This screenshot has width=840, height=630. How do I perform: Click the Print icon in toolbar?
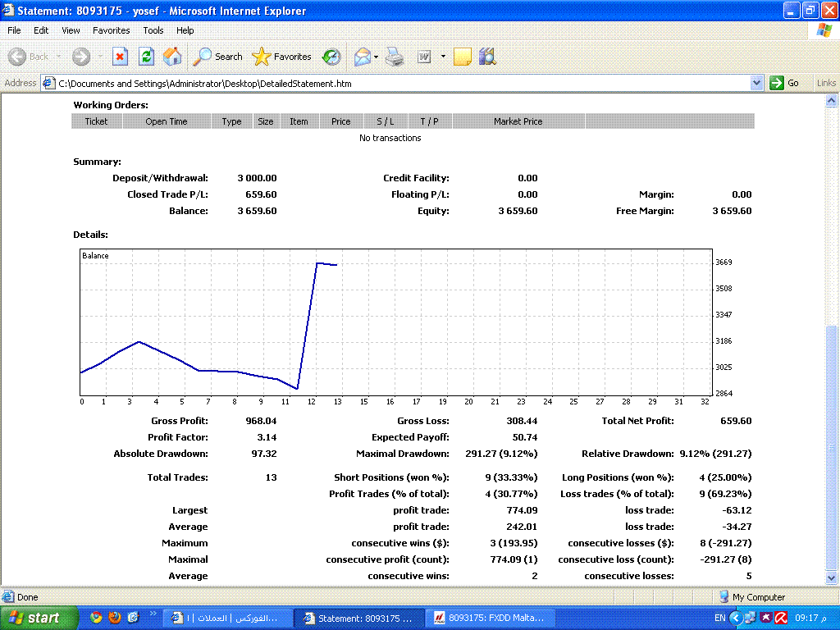point(395,57)
